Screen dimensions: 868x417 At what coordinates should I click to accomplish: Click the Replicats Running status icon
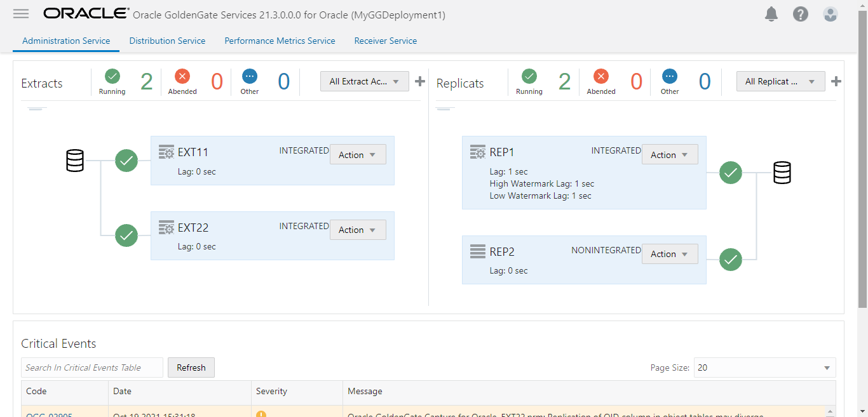pos(529,76)
